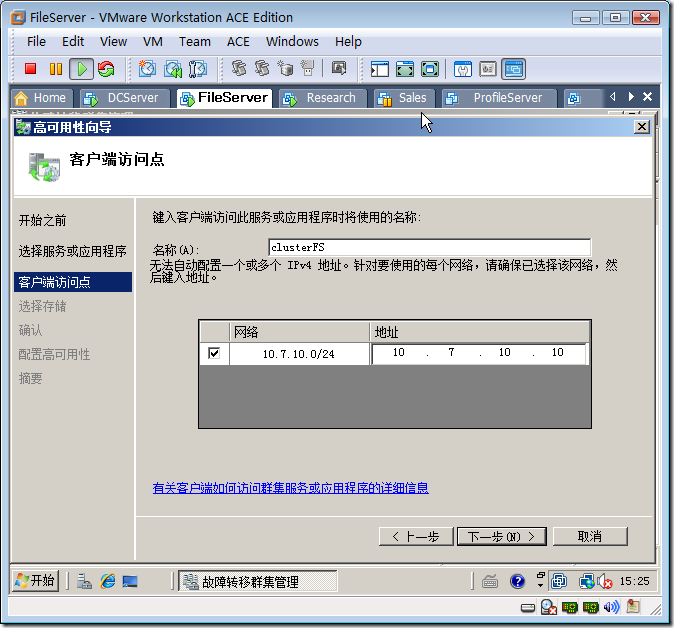Click the 下一步(N) next button
This screenshot has width=674, height=628.
(x=502, y=536)
